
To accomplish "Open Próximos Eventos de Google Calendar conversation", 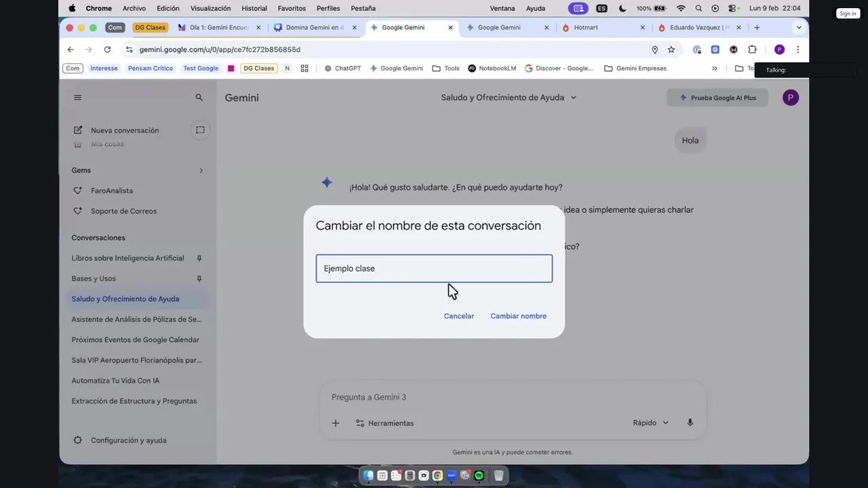I will click(x=136, y=340).
